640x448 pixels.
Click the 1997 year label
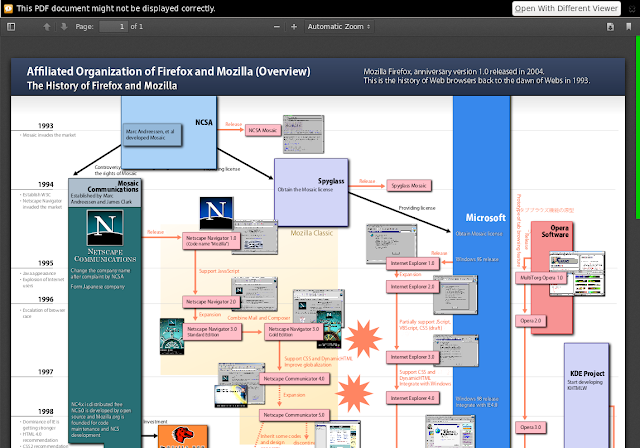tap(46, 372)
